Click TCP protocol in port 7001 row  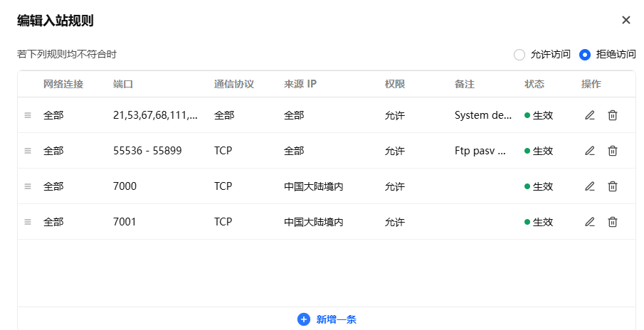pos(223,222)
